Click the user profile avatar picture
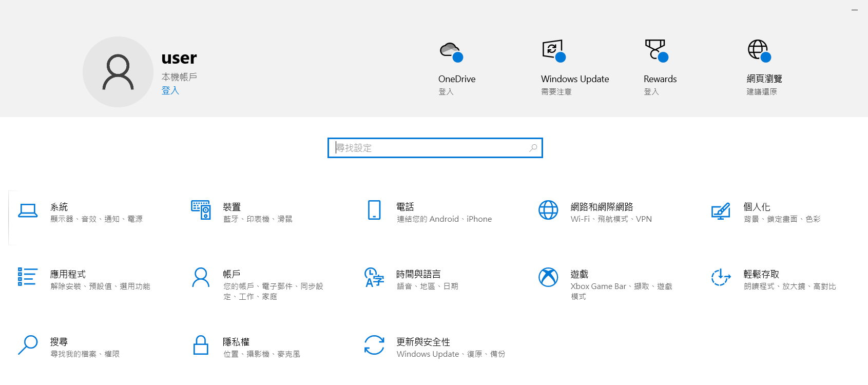This screenshot has height=385, width=868. [x=118, y=72]
